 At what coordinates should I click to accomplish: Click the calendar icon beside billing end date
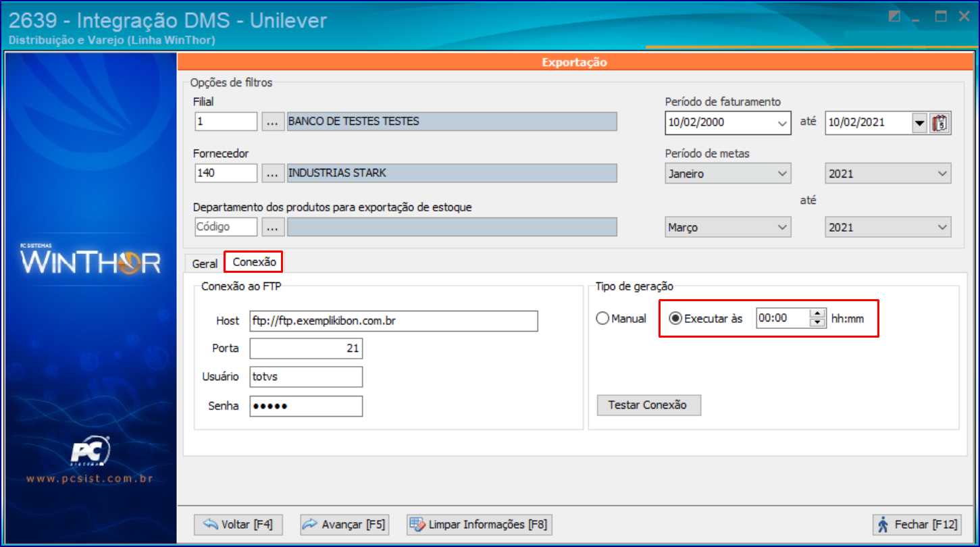click(x=939, y=124)
